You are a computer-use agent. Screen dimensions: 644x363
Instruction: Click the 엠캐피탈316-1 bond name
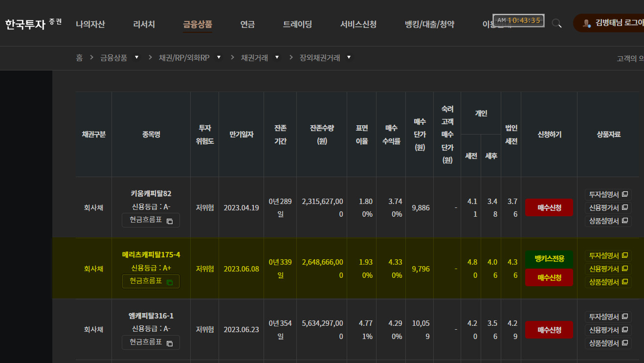pyautogui.click(x=151, y=316)
